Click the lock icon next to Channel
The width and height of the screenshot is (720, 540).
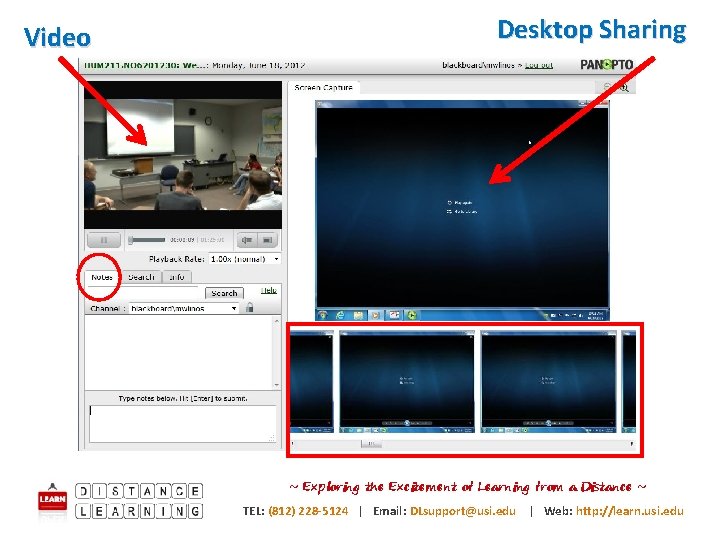[250, 307]
